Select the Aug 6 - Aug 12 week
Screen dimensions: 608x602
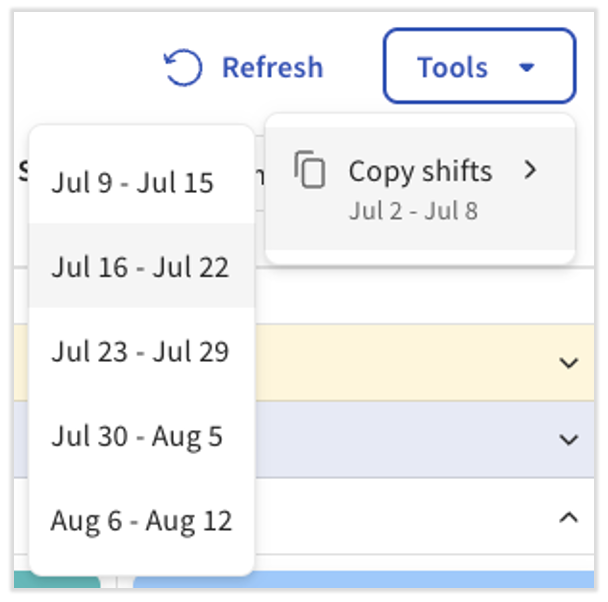(141, 521)
